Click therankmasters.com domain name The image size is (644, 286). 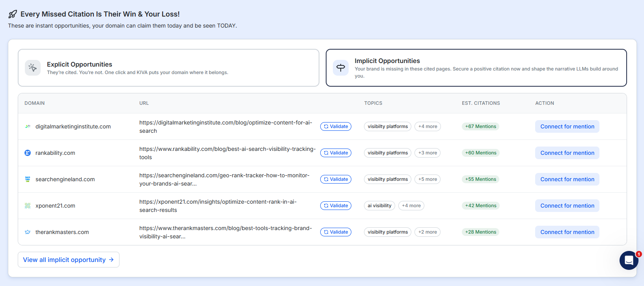tap(62, 232)
